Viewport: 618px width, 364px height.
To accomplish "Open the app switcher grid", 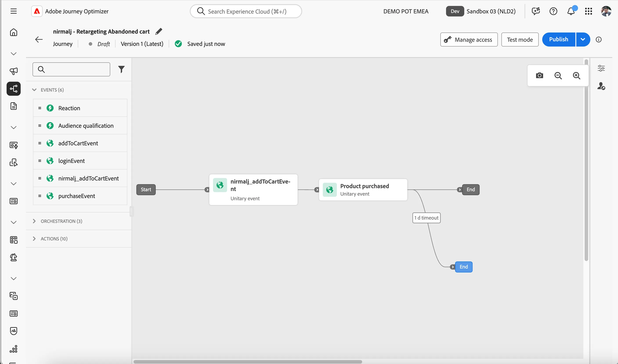I will coord(588,11).
